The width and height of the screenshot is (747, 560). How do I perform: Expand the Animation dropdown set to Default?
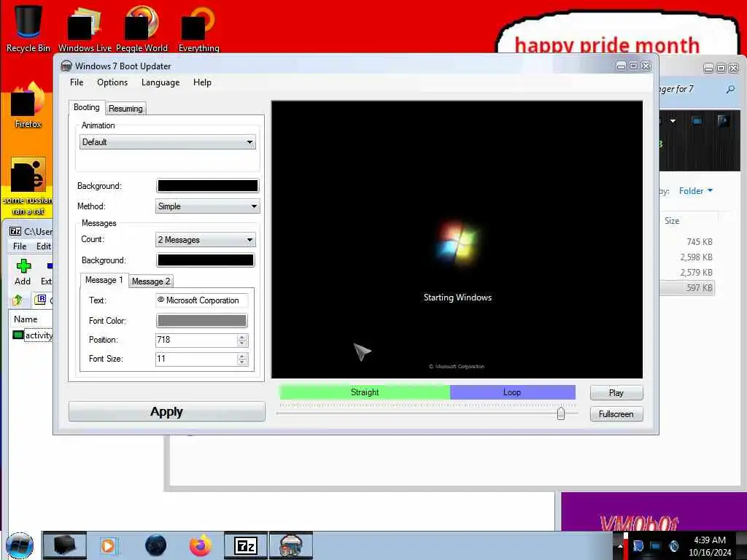pos(168,142)
